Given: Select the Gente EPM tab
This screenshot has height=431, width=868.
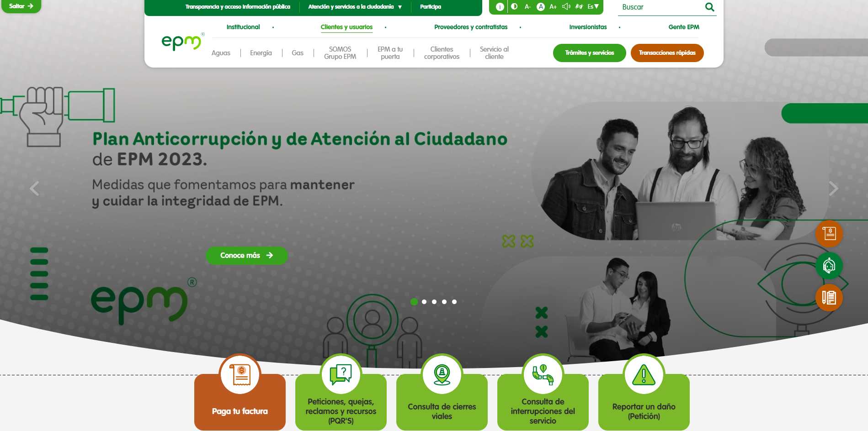Looking at the screenshot, I should (684, 27).
